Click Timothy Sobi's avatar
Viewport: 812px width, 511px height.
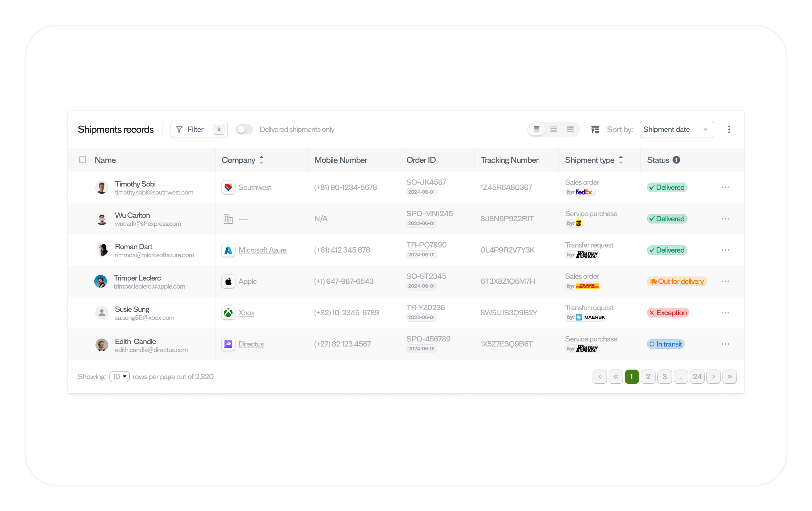(x=102, y=187)
